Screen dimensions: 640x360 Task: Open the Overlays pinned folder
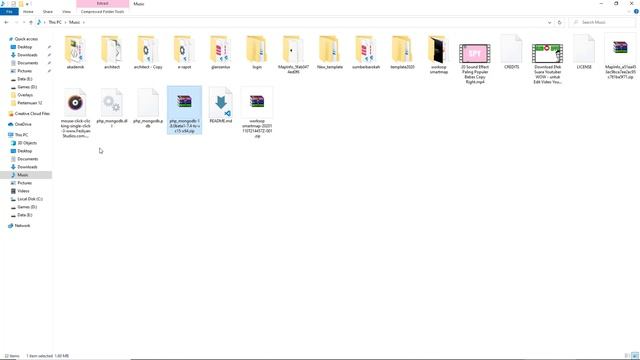coord(25,95)
